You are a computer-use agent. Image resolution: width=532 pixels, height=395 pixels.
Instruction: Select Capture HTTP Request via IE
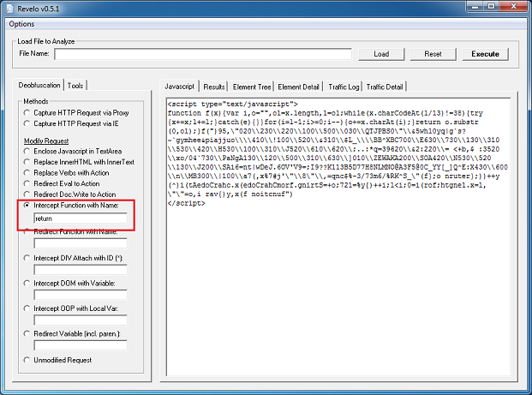point(27,124)
